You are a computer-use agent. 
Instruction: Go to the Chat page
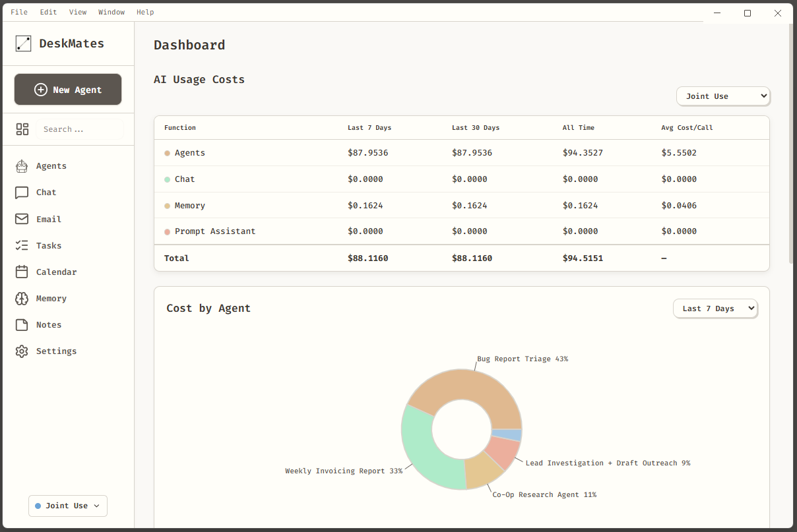point(46,192)
